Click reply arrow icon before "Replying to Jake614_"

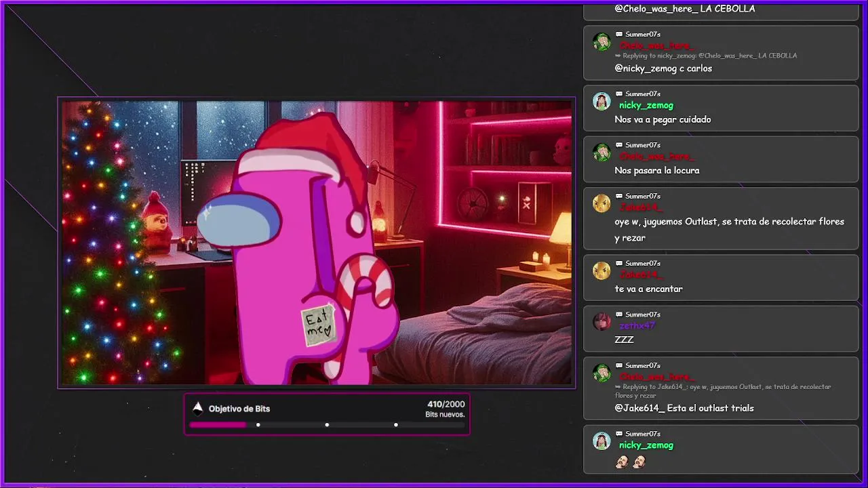(618, 387)
